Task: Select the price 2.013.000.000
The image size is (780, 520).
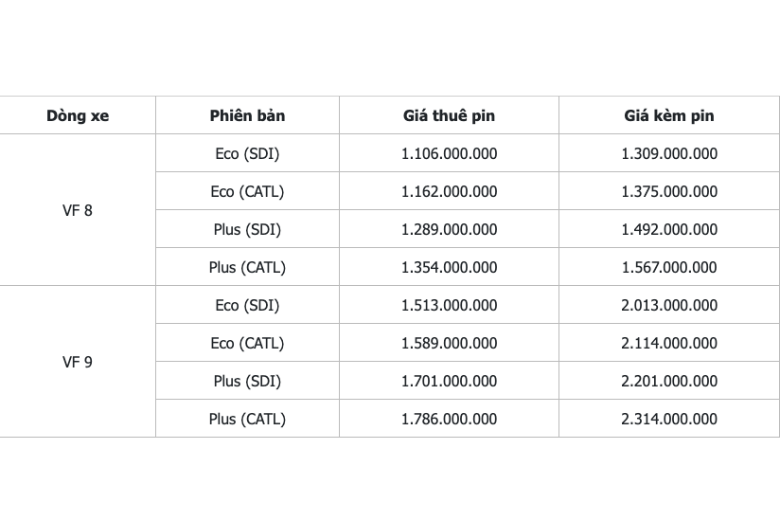Action: [669, 306]
